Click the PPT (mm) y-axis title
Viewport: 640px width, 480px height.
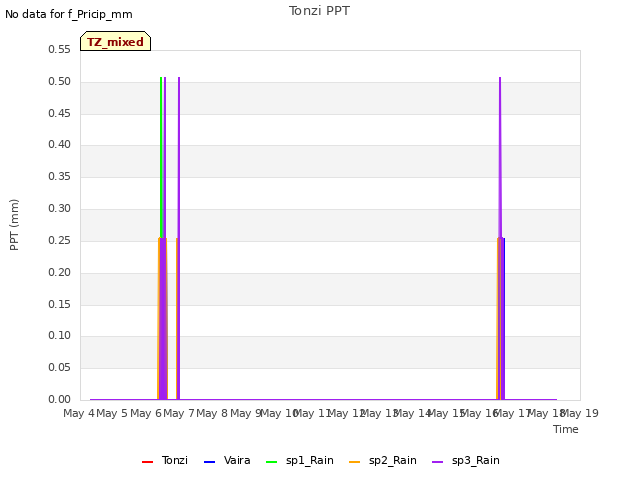14,225
